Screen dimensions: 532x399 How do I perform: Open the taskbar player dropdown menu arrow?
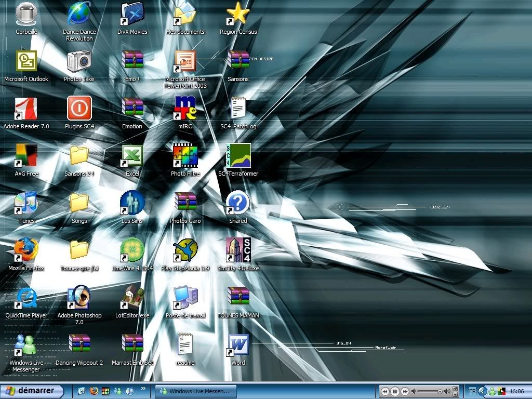tap(455, 394)
